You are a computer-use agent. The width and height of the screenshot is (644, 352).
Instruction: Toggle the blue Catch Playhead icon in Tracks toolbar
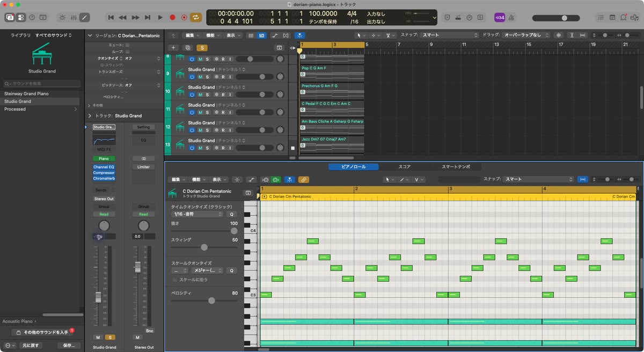(x=299, y=35)
